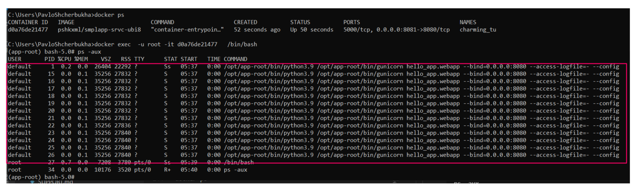Click the ps -aux command in PID 34 row
644x188 pixels.
coord(235,170)
